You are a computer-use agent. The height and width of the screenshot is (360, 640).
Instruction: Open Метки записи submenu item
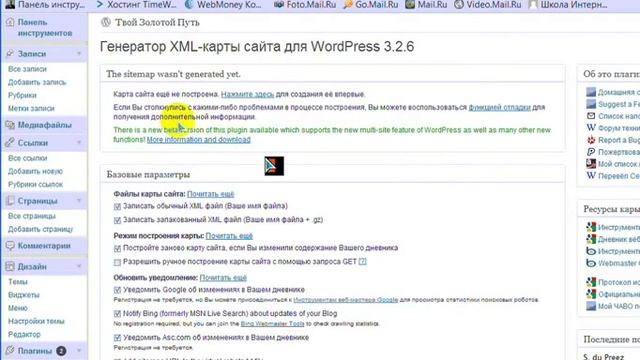tap(31, 108)
